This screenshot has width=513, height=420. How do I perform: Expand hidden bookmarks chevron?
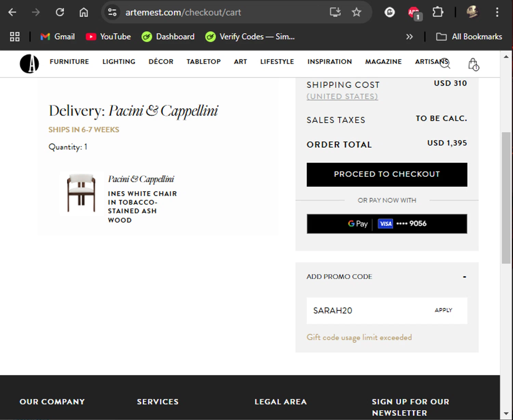(409, 37)
